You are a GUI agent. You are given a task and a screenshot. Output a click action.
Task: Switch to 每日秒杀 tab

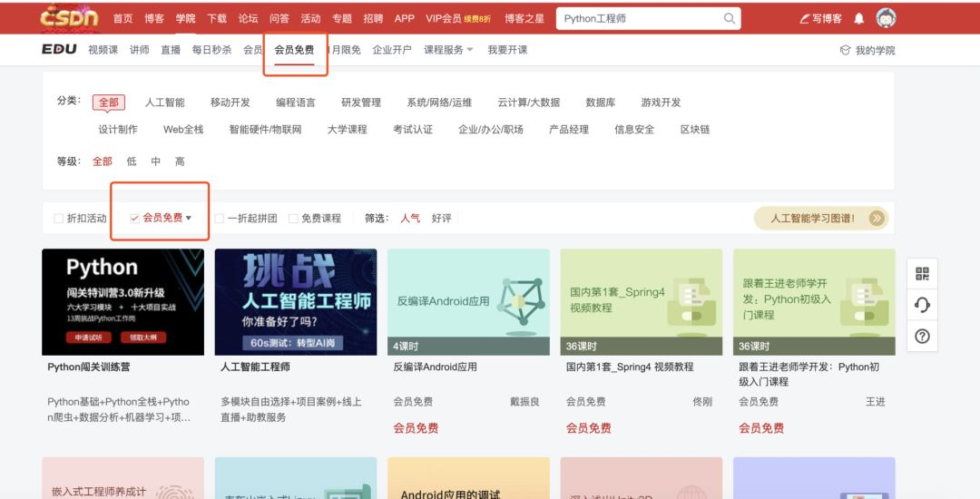click(x=211, y=50)
